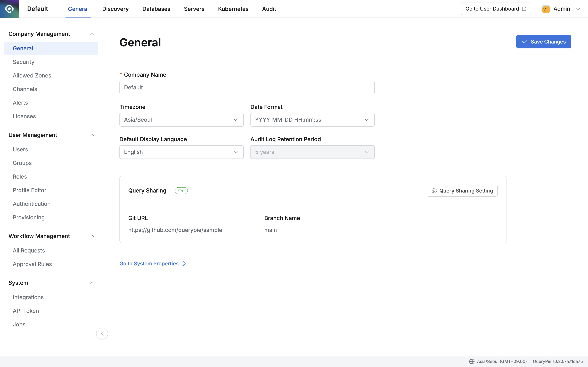The image size is (588, 367).
Task: Open the Timezone dropdown
Action: (181, 120)
